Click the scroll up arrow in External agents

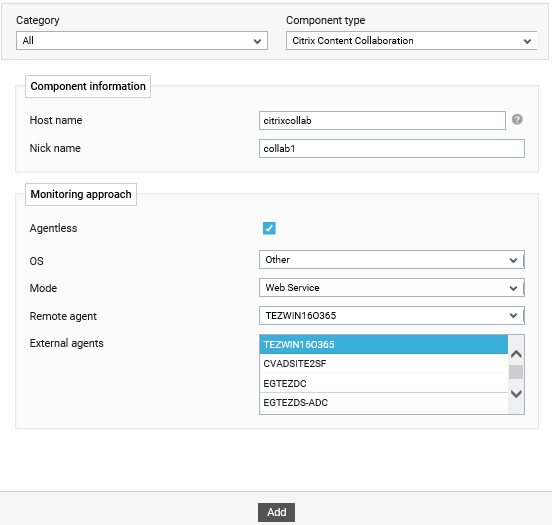click(516, 354)
